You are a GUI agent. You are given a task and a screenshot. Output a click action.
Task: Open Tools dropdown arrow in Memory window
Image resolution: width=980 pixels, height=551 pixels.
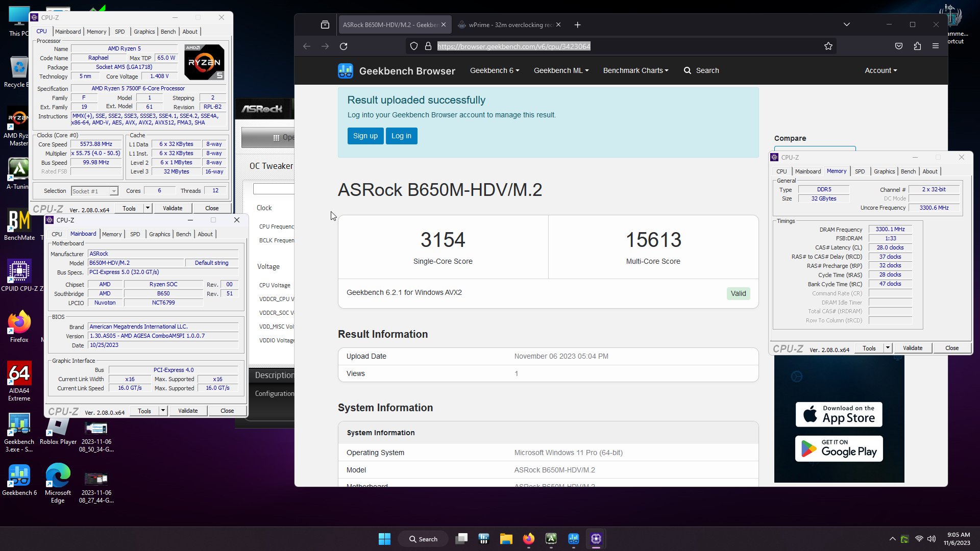(888, 348)
